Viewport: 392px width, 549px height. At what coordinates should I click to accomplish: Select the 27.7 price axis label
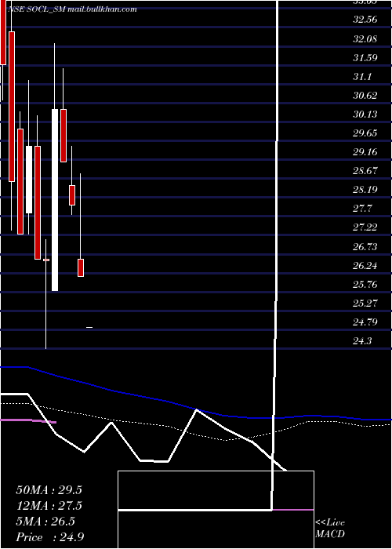(362, 209)
